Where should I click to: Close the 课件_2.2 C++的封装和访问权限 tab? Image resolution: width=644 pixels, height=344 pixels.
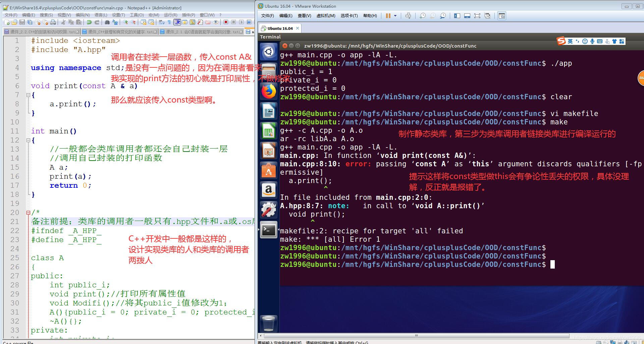pos(77,32)
